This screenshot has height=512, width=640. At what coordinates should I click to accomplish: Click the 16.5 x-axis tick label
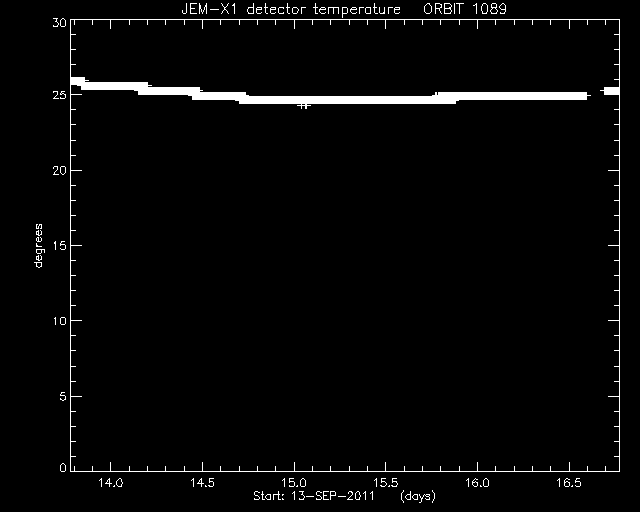569,483
